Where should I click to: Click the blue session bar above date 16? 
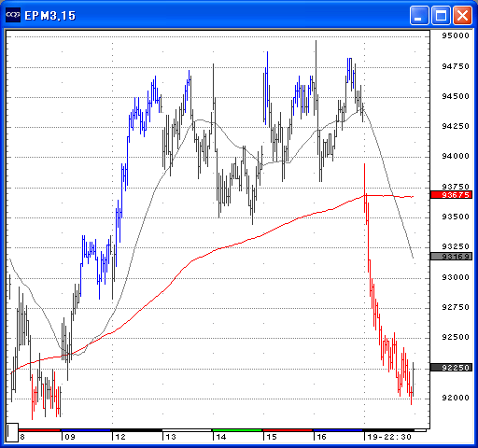coord(338,430)
